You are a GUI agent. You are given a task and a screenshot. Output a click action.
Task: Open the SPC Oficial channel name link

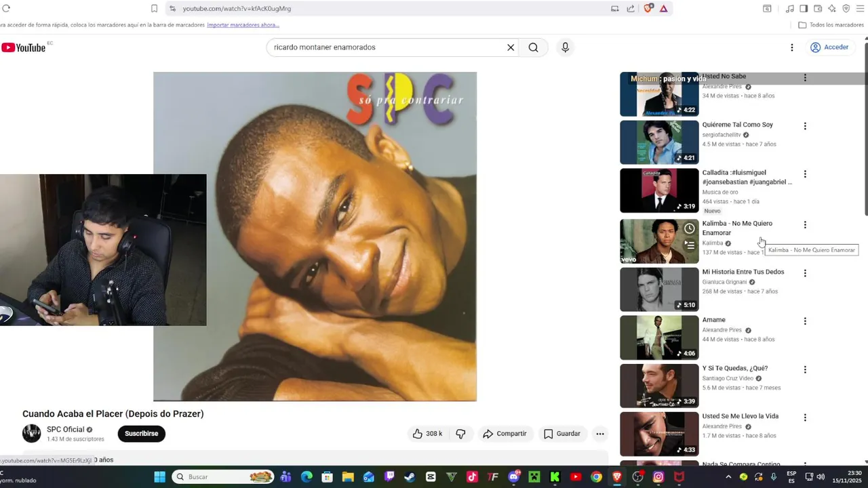[x=65, y=430]
